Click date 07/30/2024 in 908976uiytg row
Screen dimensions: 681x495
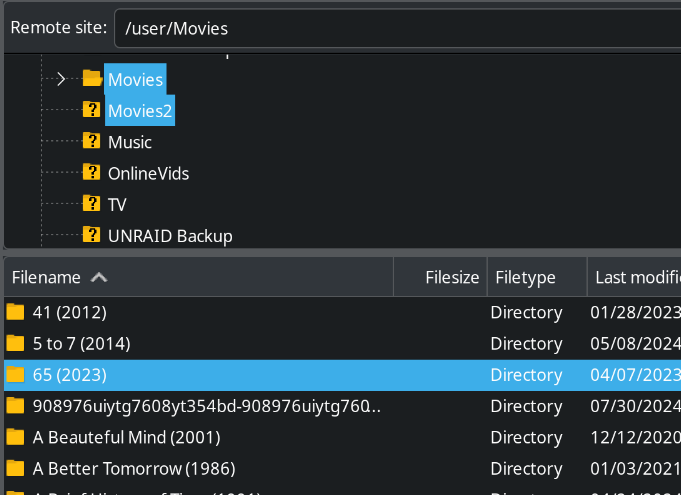tap(635, 406)
